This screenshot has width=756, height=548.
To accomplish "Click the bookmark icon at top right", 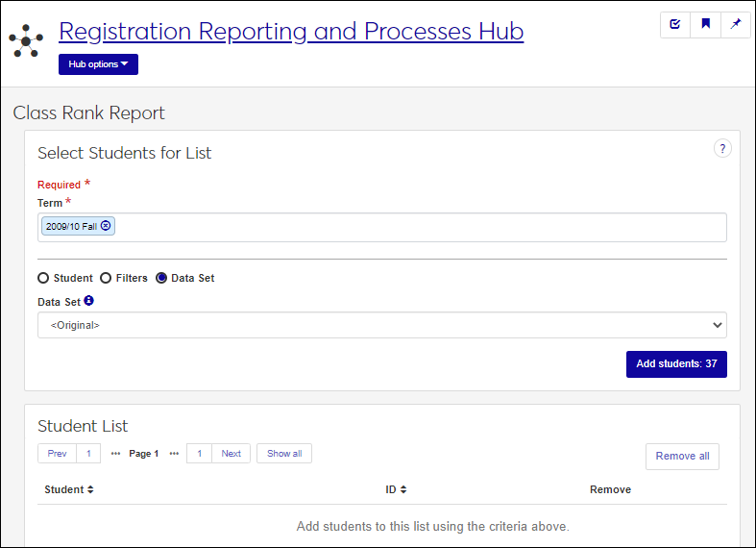I will click(706, 25).
